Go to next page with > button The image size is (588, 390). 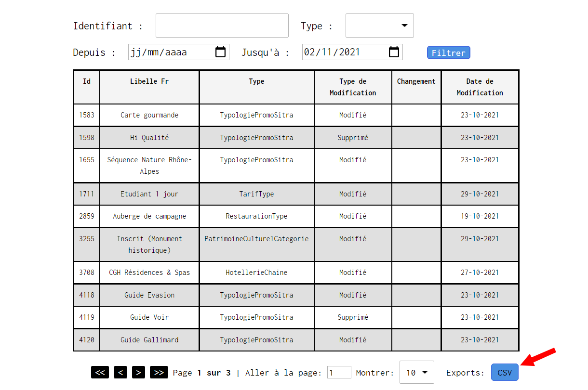coord(138,372)
